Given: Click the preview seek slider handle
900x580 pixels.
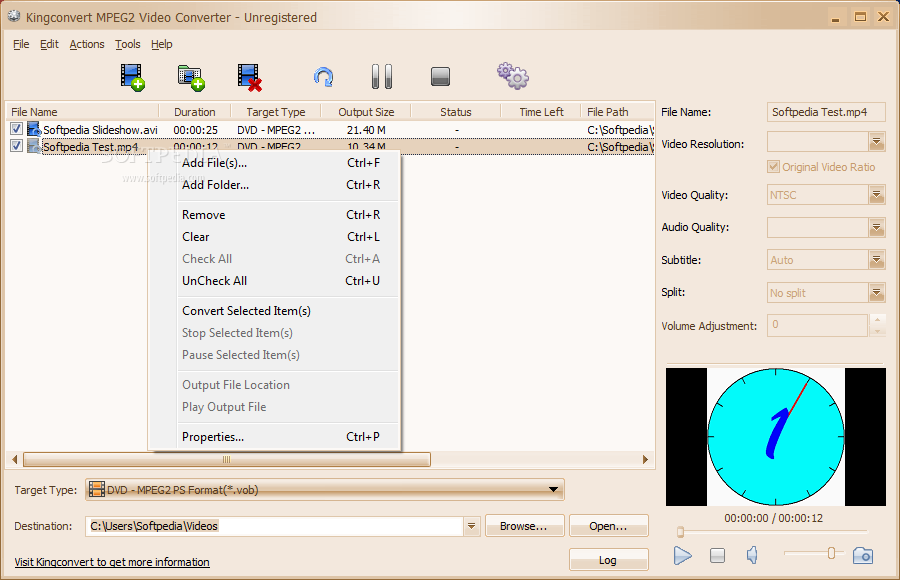Looking at the screenshot, I should coord(680,532).
